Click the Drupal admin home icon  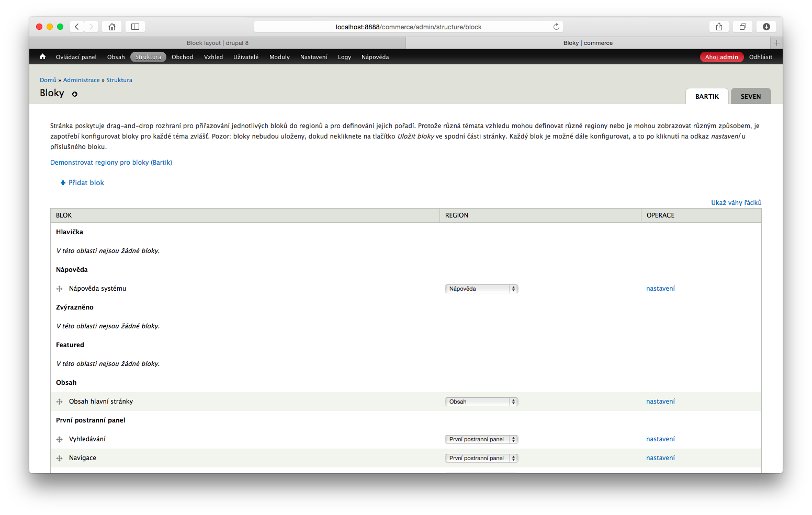point(43,57)
